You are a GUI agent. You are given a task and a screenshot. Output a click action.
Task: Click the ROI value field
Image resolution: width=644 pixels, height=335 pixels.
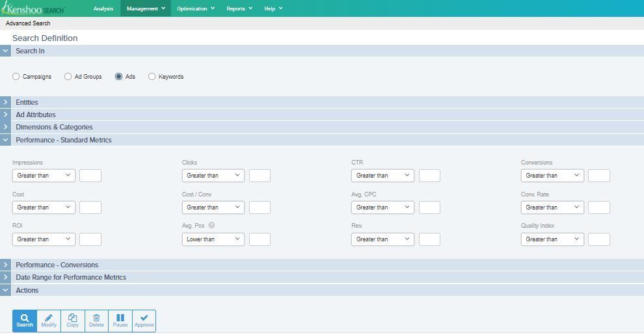pyautogui.click(x=90, y=239)
